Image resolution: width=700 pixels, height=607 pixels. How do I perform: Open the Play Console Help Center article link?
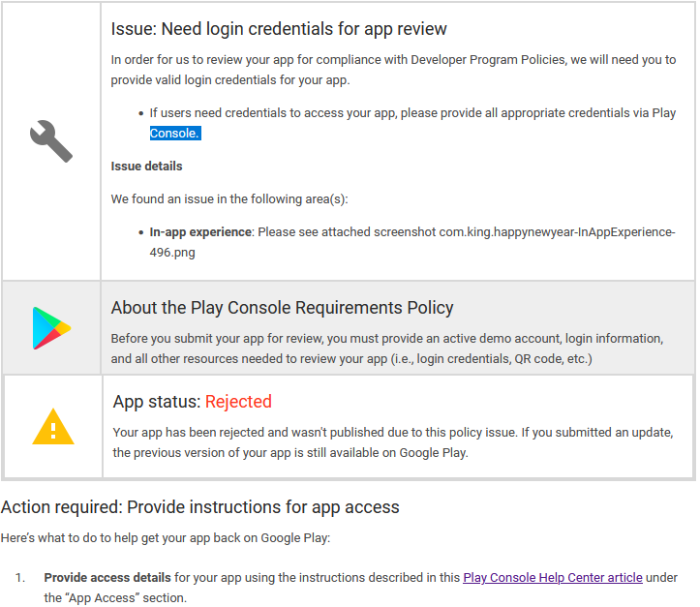click(x=552, y=578)
